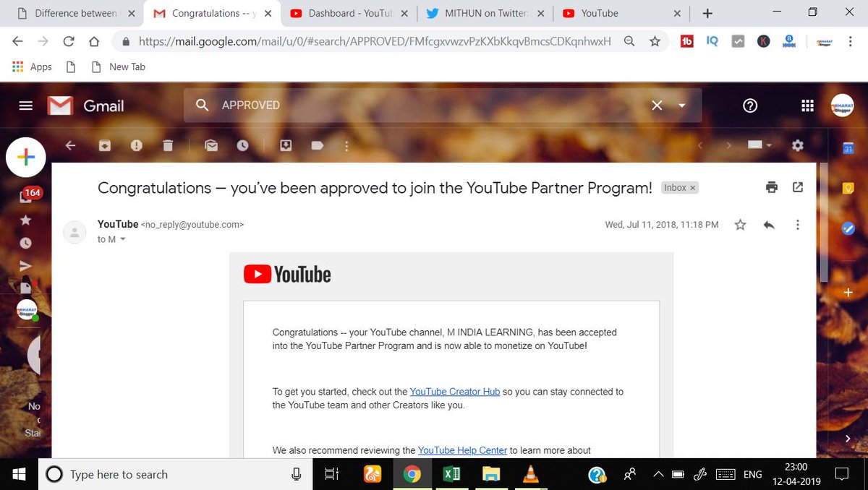Open Google Keep side panel
Viewport: 868px width, 490px height.
pyautogui.click(x=848, y=188)
